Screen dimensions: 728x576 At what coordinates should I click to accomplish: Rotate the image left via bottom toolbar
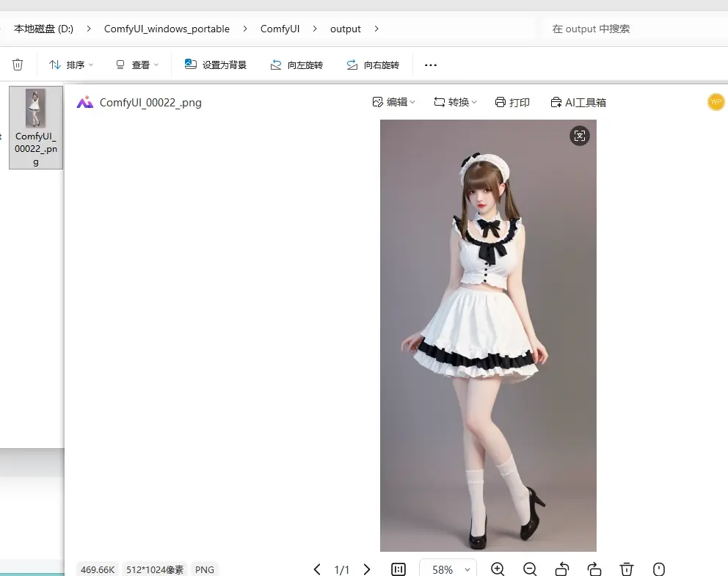561,569
